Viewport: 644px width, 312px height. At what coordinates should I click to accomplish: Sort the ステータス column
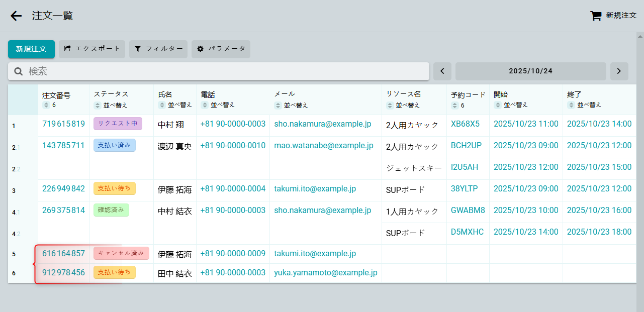click(x=98, y=106)
